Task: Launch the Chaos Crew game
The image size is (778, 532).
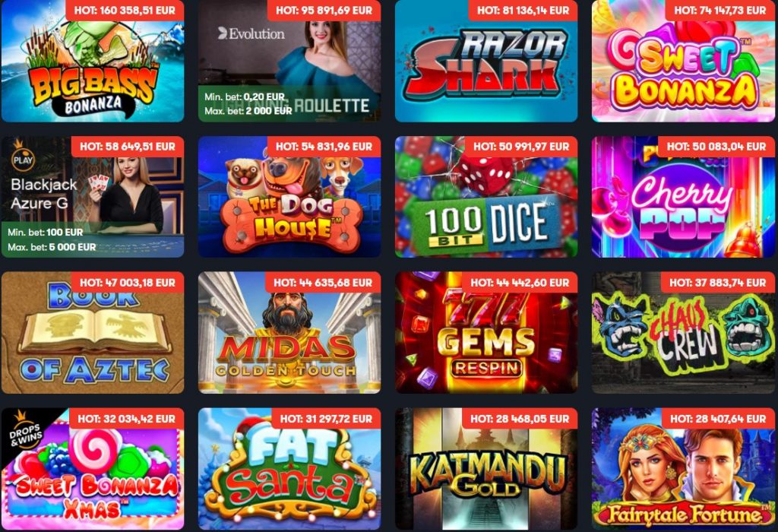Action: tap(683, 333)
